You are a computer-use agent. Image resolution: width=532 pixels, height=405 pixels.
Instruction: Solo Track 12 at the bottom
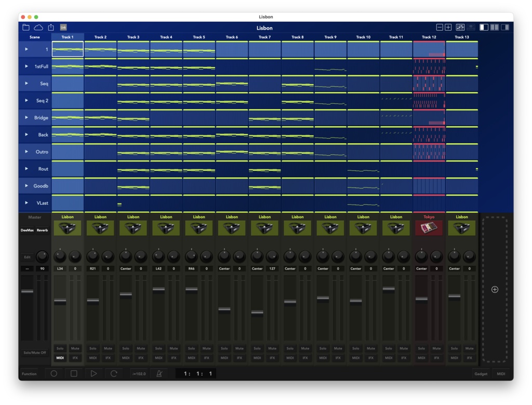(x=422, y=349)
